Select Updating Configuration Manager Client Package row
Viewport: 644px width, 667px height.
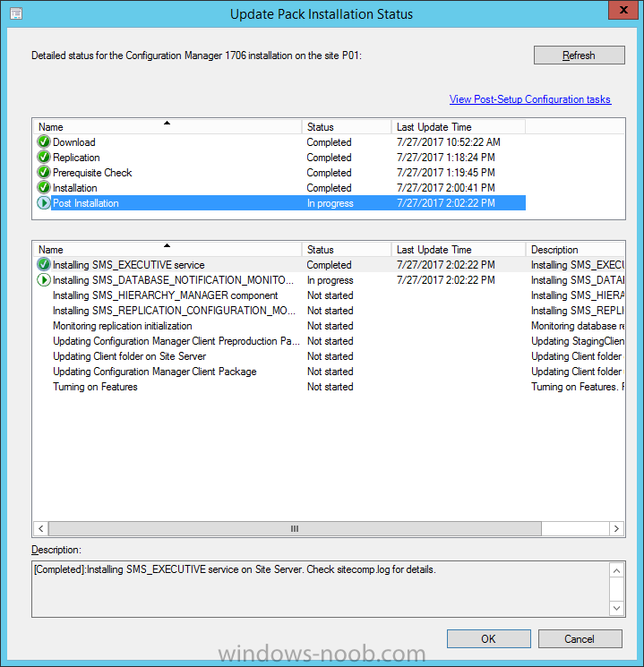[x=329, y=372]
